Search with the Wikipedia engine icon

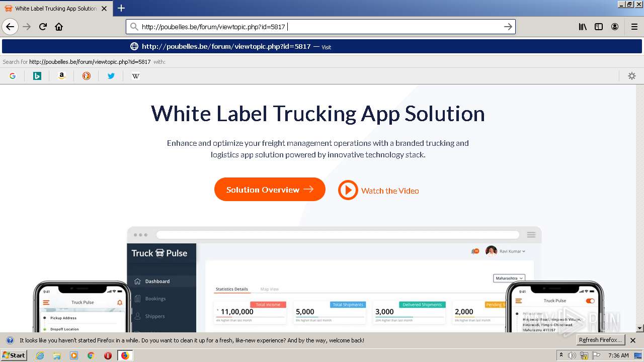[136, 76]
